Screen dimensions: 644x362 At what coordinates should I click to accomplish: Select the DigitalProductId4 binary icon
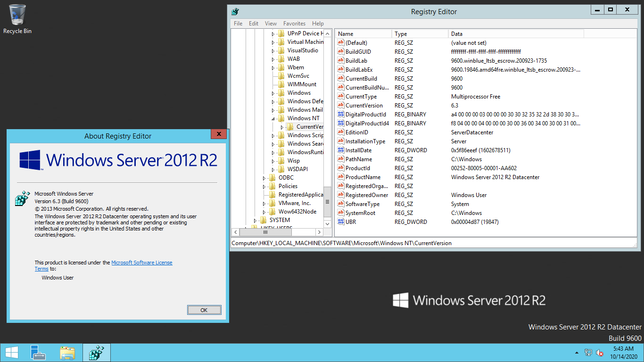341,123
